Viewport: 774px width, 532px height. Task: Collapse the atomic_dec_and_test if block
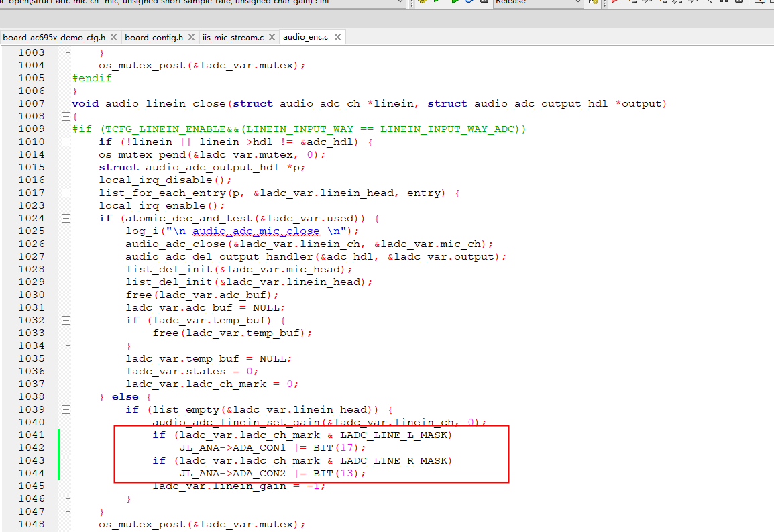(66, 218)
